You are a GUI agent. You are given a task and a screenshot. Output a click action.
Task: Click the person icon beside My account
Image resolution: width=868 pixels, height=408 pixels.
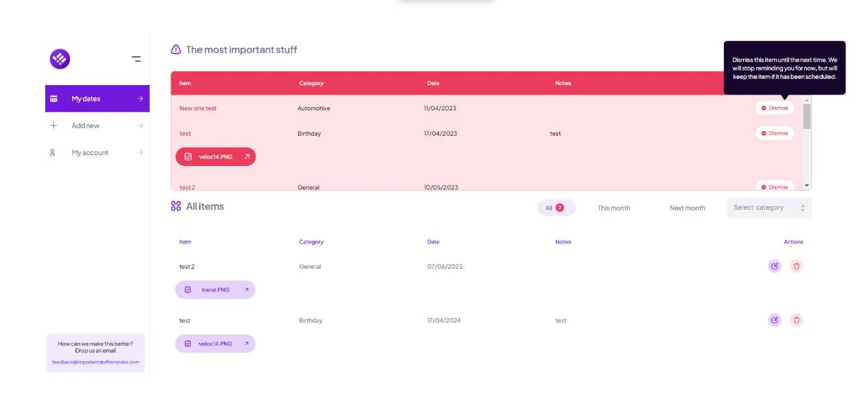point(53,152)
